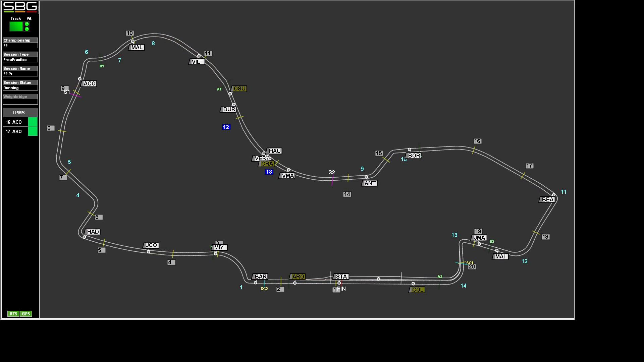Select the HAU car label
Viewport: 644px width, 362px height.
click(x=274, y=151)
